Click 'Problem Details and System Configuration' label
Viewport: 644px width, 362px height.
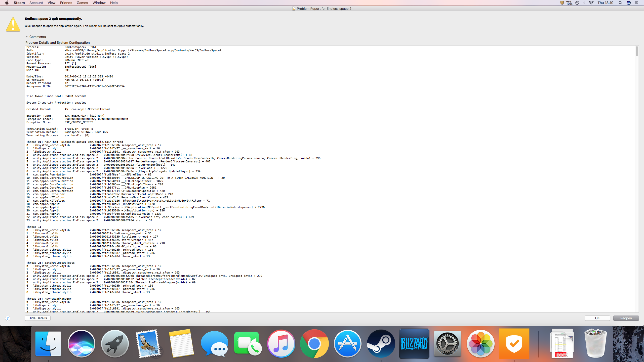pyautogui.click(x=57, y=42)
